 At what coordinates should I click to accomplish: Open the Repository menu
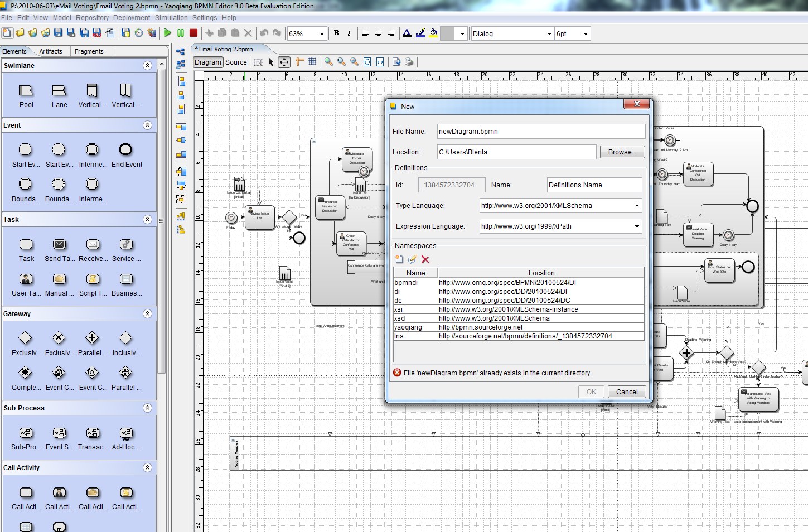click(x=93, y=18)
